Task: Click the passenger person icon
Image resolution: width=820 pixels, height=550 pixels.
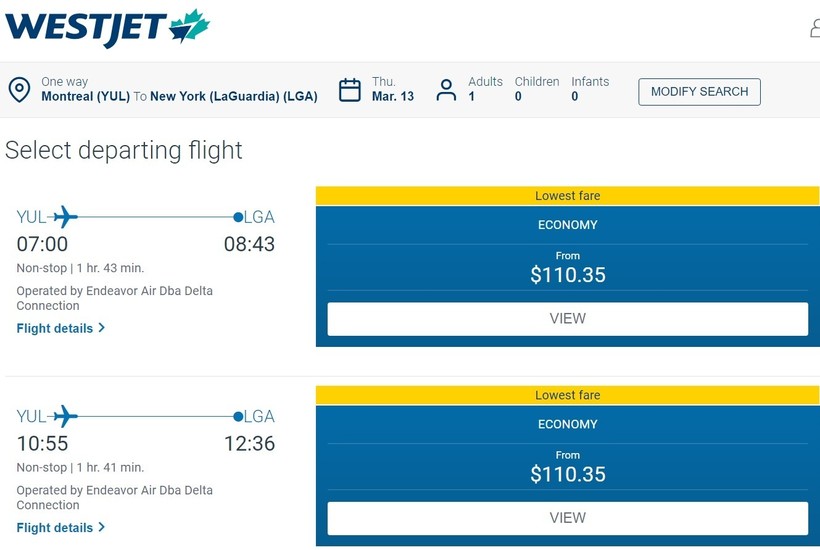Action: pos(446,90)
